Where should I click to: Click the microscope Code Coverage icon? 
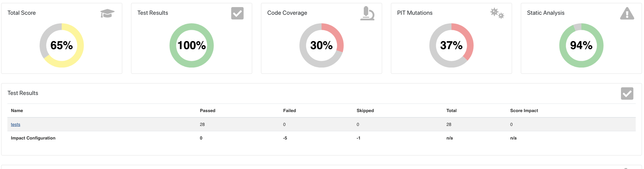tap(367, 13)
